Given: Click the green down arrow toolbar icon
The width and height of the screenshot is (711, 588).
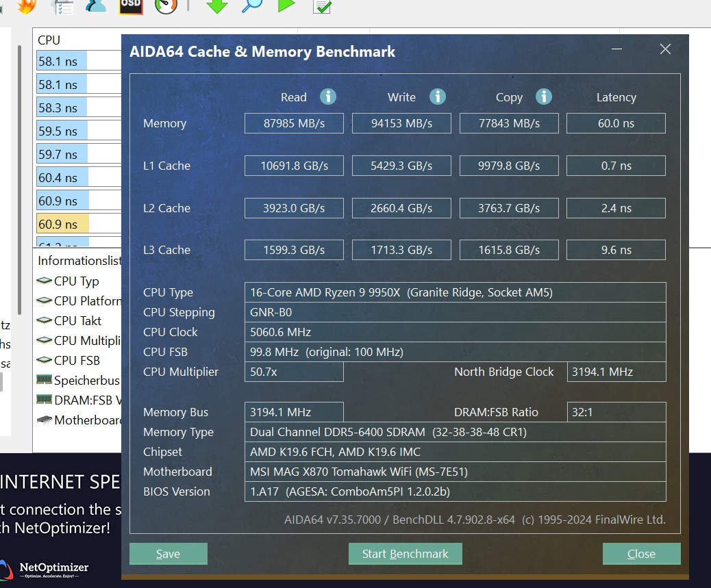Looking at the screenshot, I should 216,6.
